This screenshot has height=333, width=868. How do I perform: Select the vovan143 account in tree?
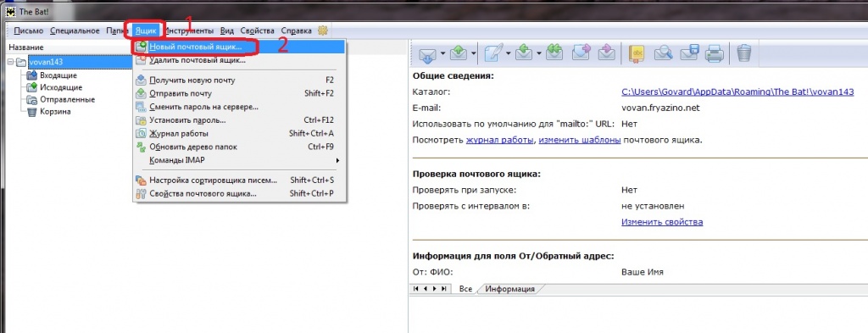46,62
